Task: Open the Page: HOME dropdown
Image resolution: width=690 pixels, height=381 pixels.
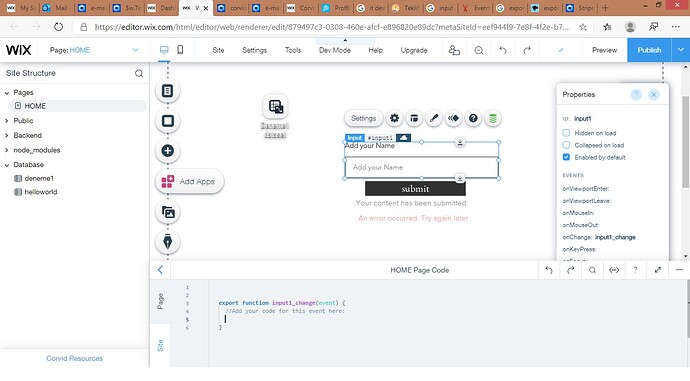Action: (x=94, y=50)
